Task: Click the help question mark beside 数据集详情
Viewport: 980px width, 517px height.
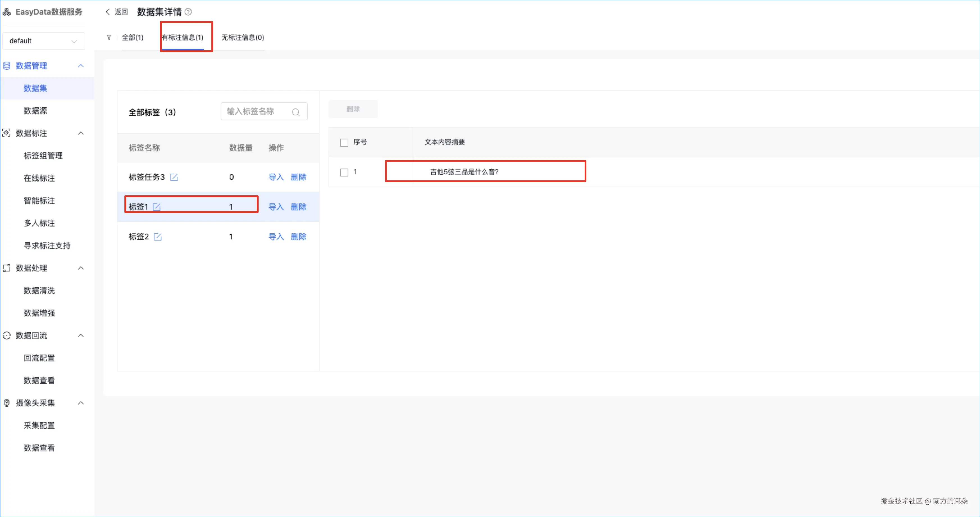Action: [188, 12]
